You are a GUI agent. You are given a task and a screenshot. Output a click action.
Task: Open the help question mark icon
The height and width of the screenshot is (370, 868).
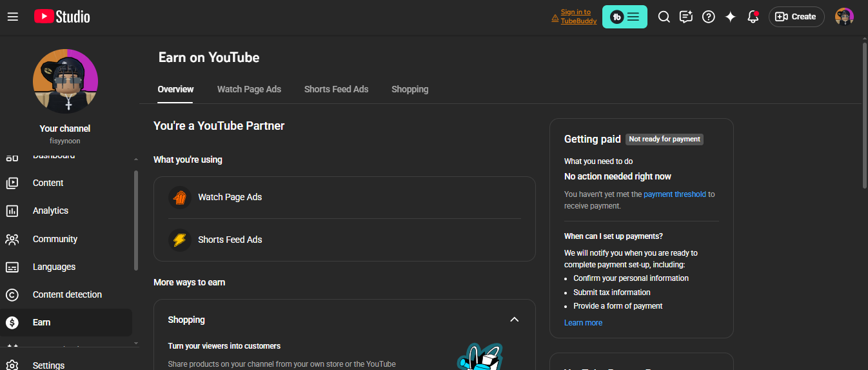[709, 17]
